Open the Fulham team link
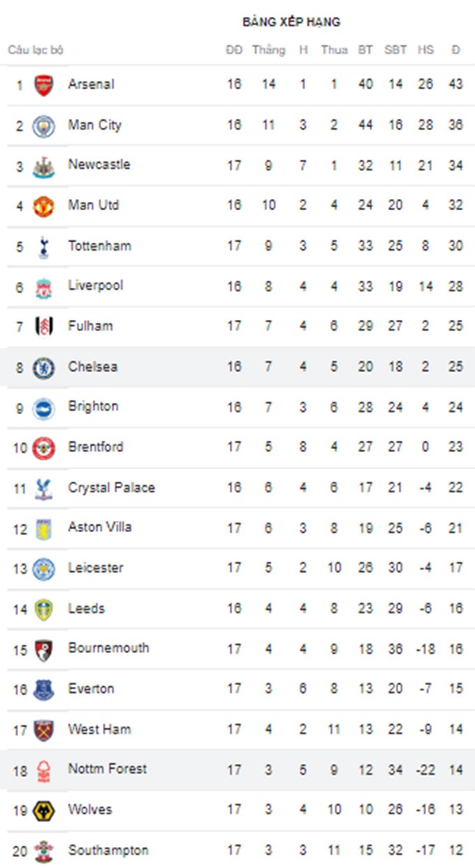475x868 pixels. [x=90, y=325]
